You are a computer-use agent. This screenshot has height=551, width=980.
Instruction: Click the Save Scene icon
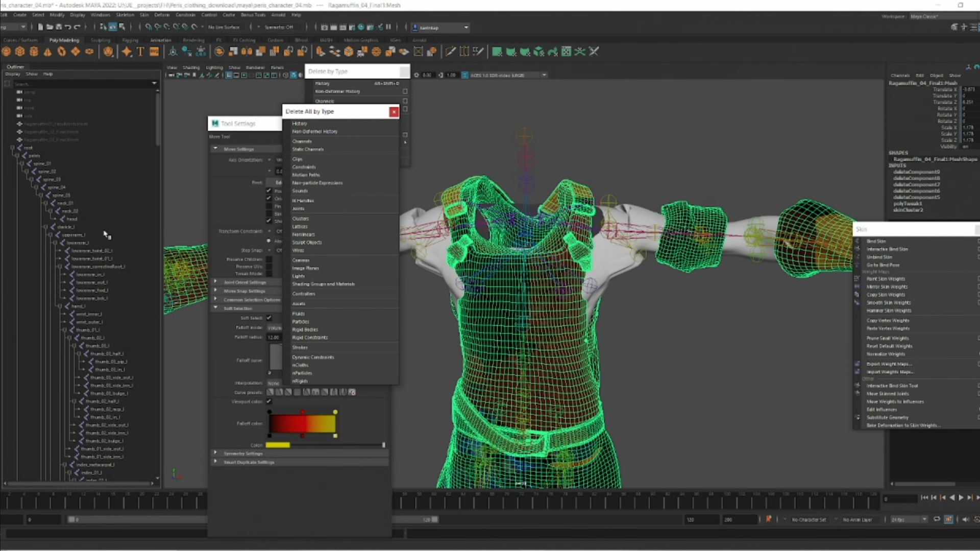coord(59,27)
